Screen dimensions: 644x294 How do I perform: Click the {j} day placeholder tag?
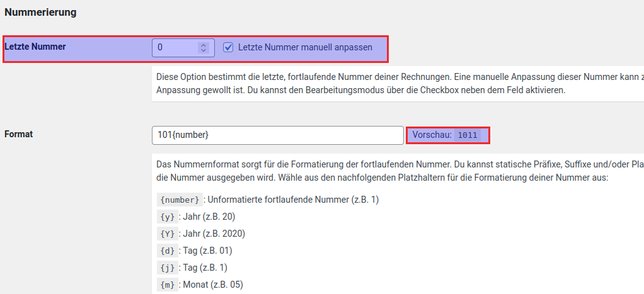click(167, 268)
